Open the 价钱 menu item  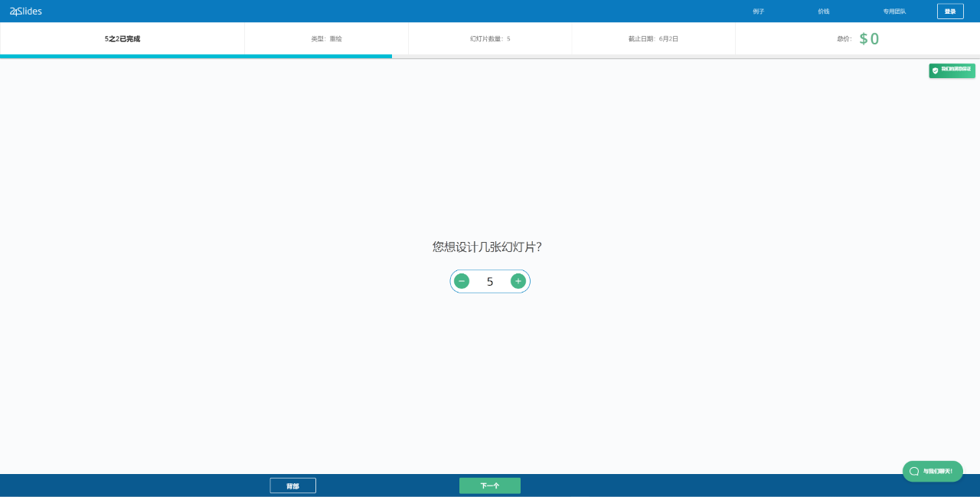click(824, 11)
